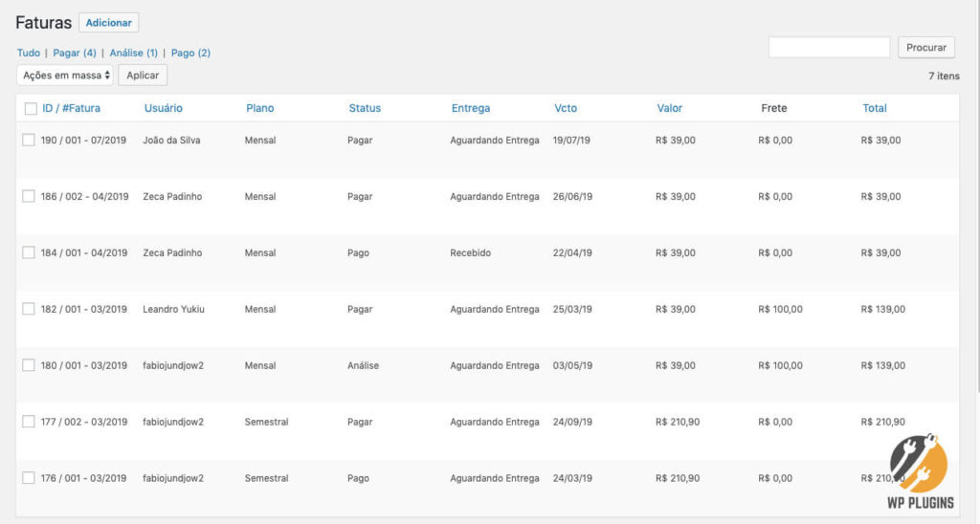Click the Semestral plan in row 176

tap(266, 478)
